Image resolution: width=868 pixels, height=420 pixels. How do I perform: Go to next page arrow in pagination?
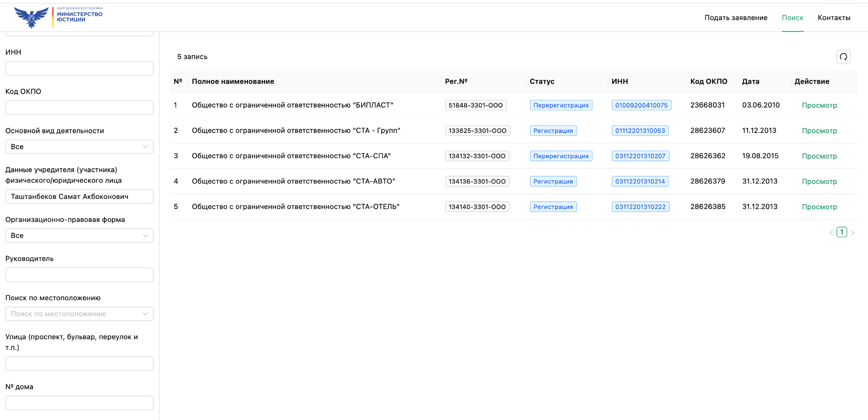point(853,233)
